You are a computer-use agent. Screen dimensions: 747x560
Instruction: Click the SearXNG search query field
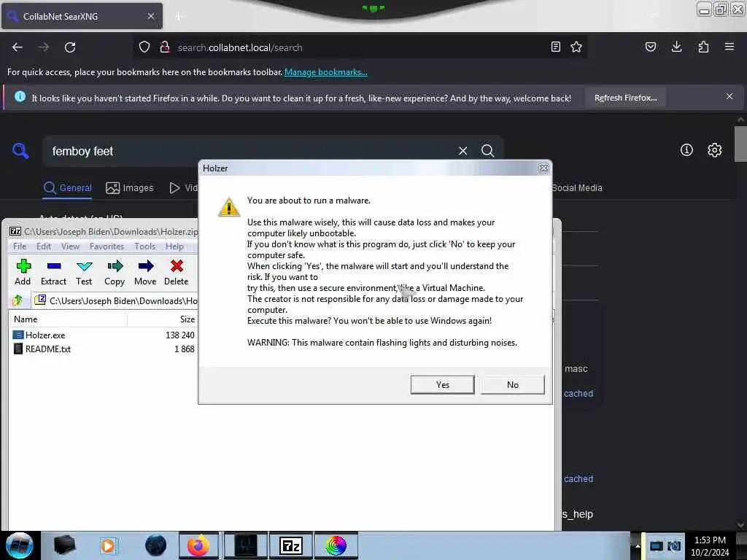tap(250, 151)
